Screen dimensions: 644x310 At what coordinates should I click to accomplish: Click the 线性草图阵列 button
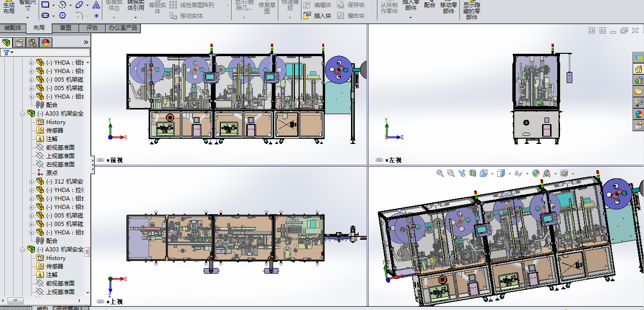(x=192, y=5)
